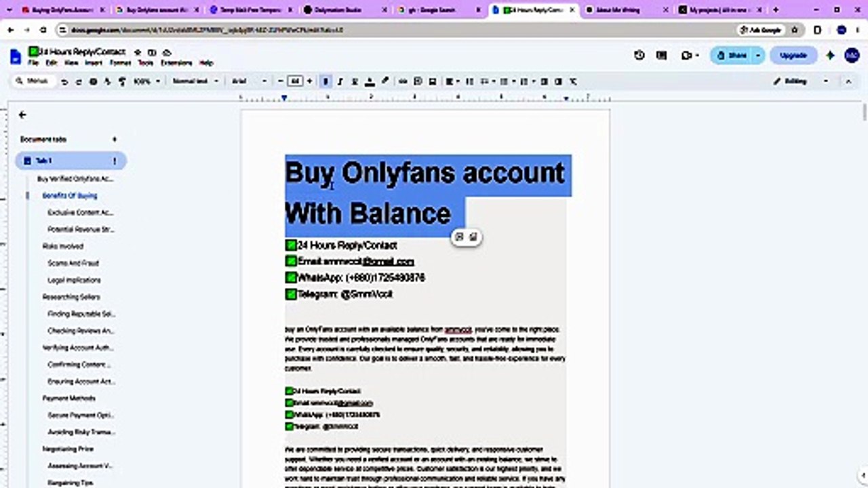Open Gemini sparkle assistant icon
868x488 pixels.
pyautogui.click(x=830, y=56)
